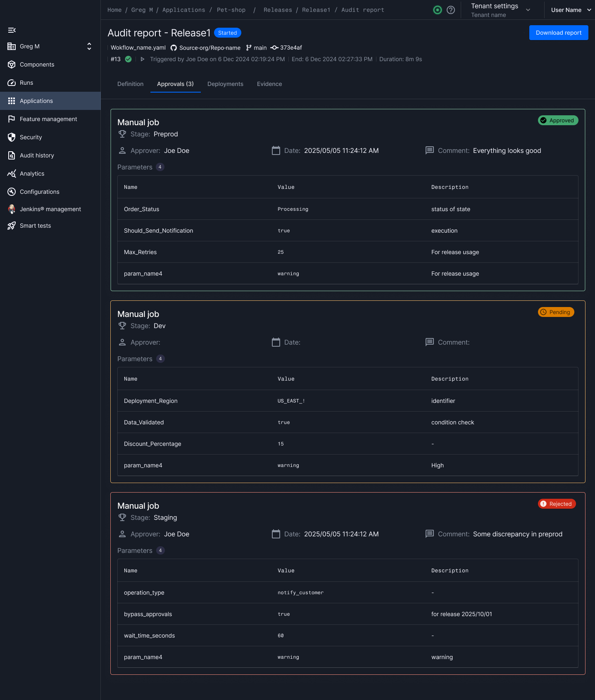Click the branch icon beside main
Screen dimensions: 595x700
(x=249, y=48)
